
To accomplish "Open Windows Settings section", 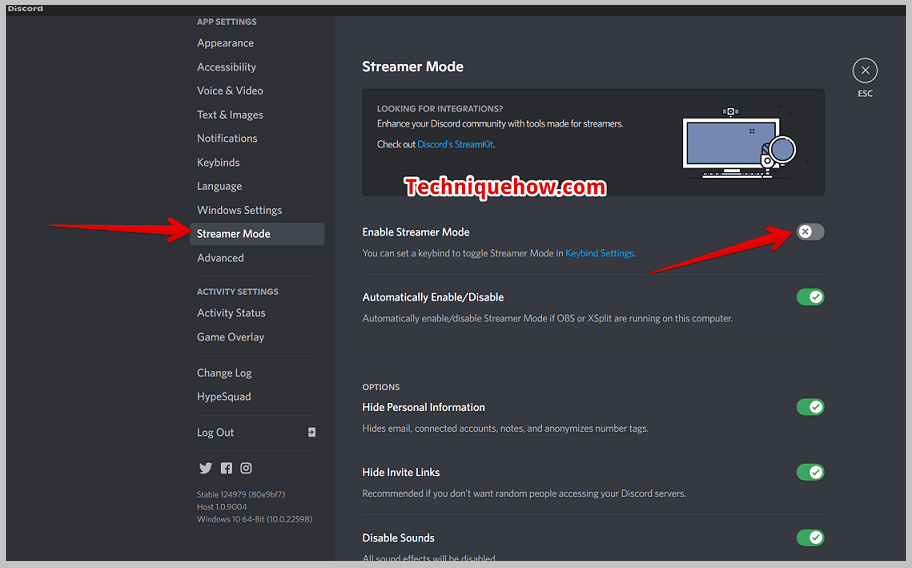I will [x=239, y=210].
